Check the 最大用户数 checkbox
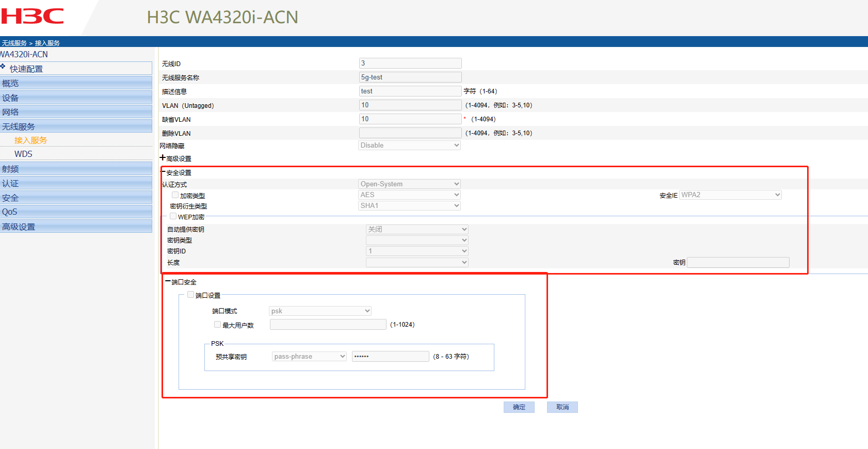The height and width of the screenshot is (449, 868). point(218,325)
